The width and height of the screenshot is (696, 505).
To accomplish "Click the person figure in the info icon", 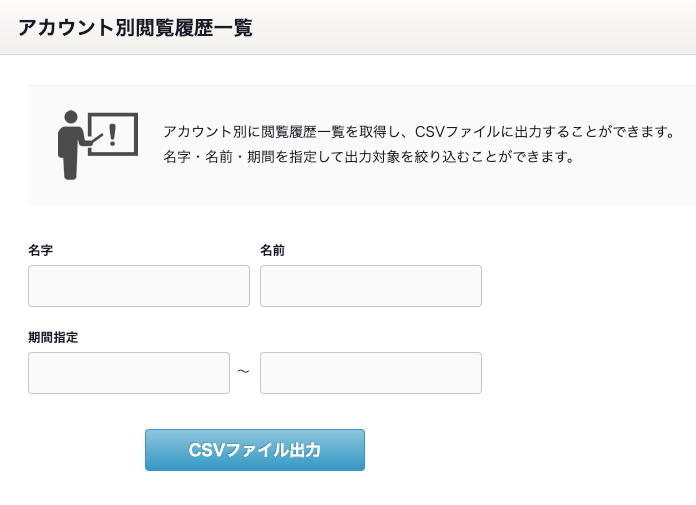I will coord(71,145).
